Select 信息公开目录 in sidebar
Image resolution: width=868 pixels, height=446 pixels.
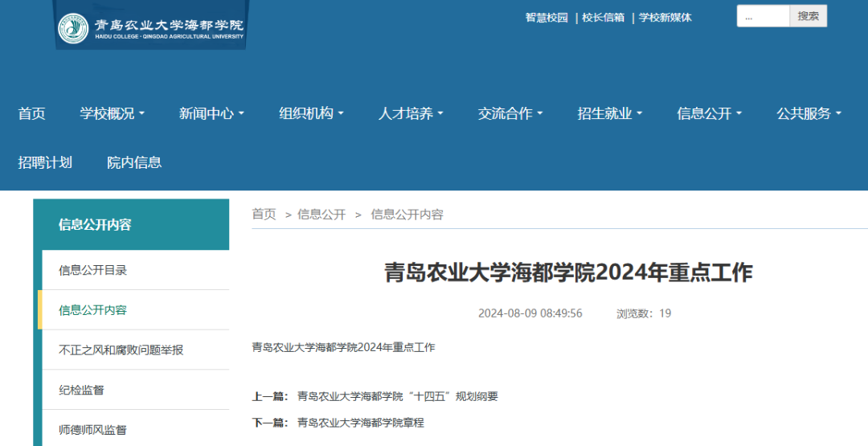(136, 270)
